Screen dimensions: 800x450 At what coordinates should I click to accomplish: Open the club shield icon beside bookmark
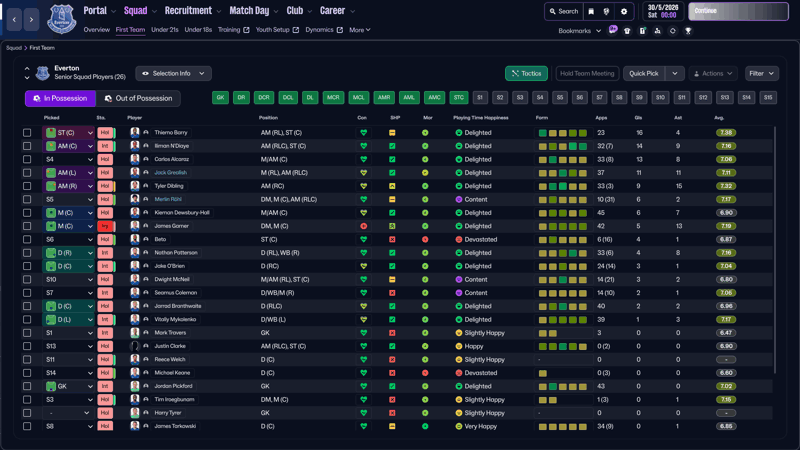click(x=606, y=11)
